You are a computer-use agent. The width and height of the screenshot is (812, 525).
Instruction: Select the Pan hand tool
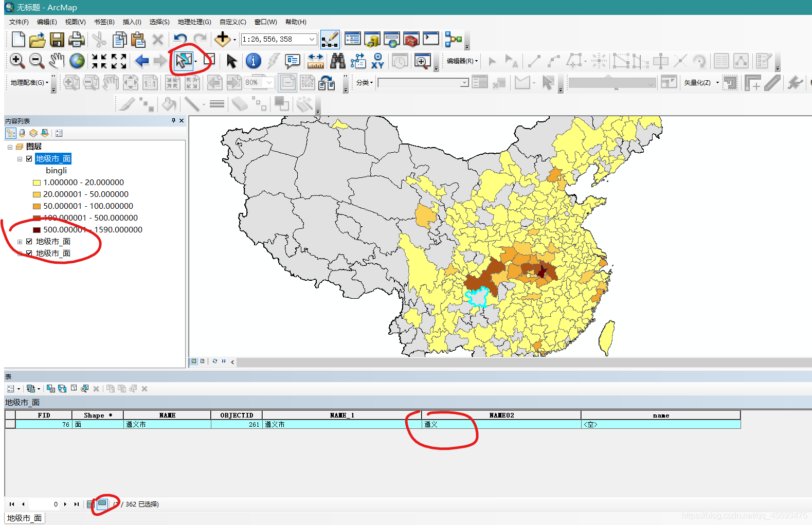tap(57, 61)
